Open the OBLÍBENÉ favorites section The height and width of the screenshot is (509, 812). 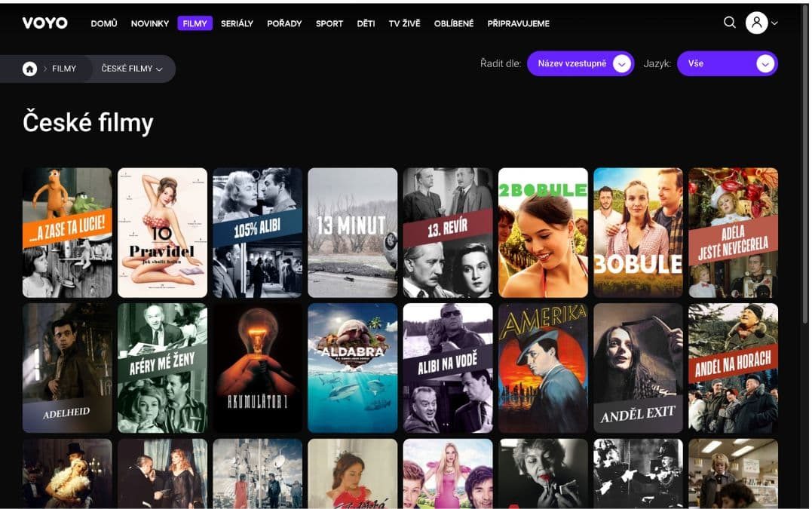[454, 23]
